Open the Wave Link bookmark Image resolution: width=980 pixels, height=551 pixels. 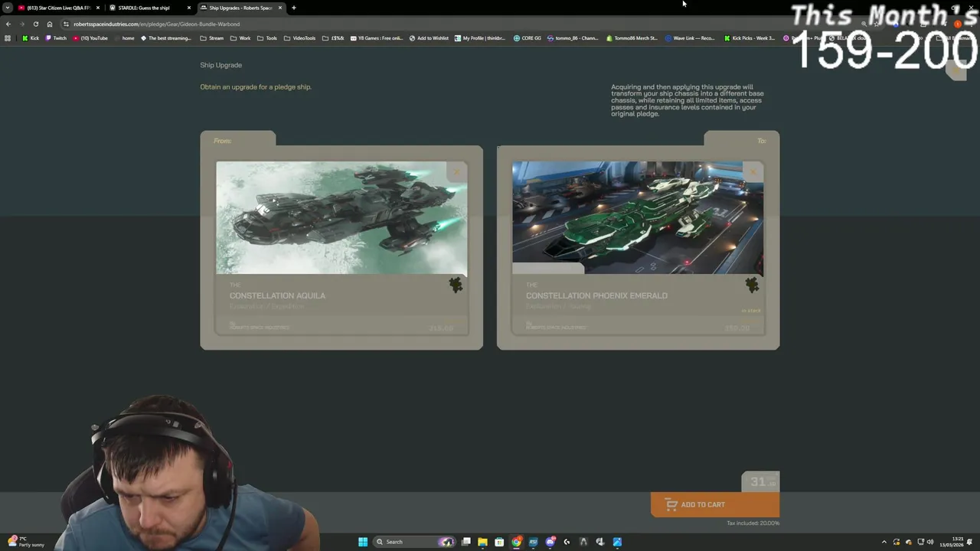tap(690, 37)
